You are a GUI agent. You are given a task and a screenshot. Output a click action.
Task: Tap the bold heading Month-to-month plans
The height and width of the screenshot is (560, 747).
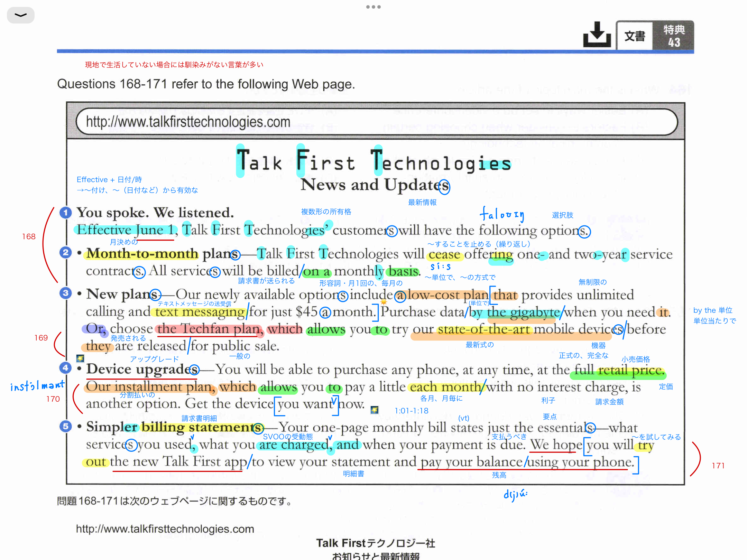pyautogui.click(x=163, y=254)
